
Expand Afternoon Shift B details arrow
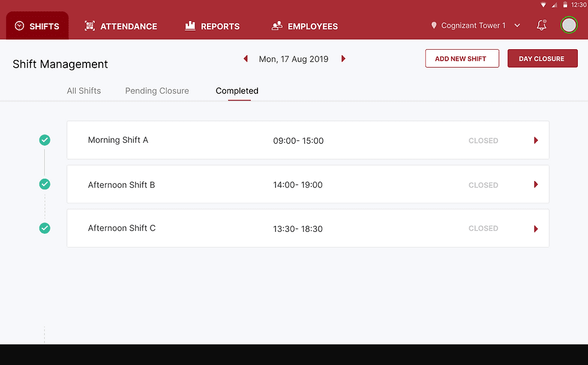pyautogui.click(x=536, y=185)
